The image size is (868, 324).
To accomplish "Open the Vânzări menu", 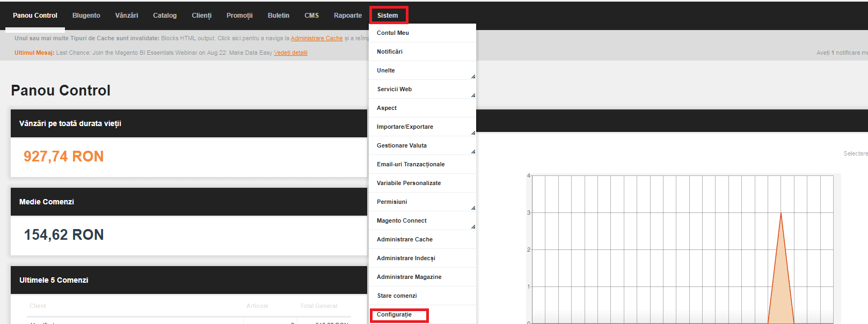I will [127, 16].
